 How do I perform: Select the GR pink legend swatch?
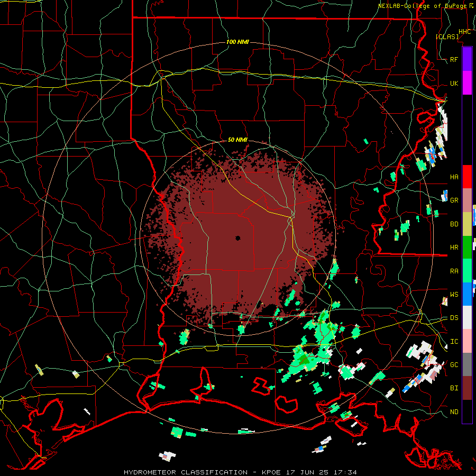tap(467, 200)
